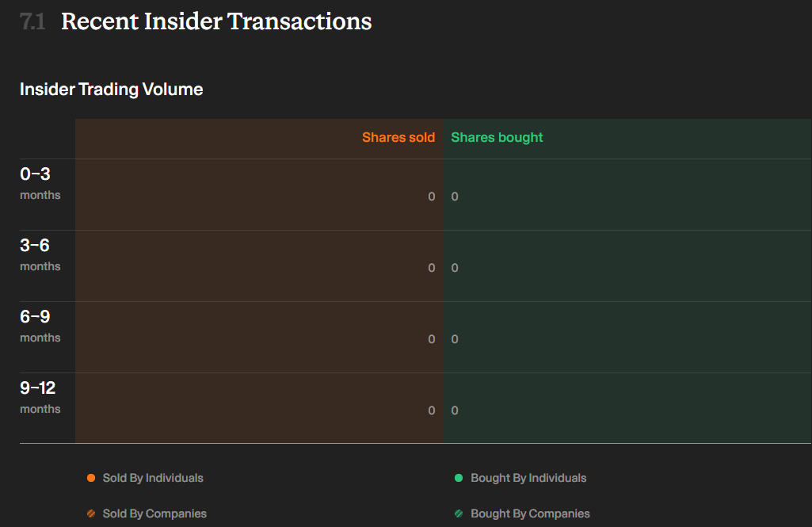The height and width of the screenshot is (527, 812).
Task: Click the Insider Trading Volume title
Action: pyautogui.click(x=112, y=89)
